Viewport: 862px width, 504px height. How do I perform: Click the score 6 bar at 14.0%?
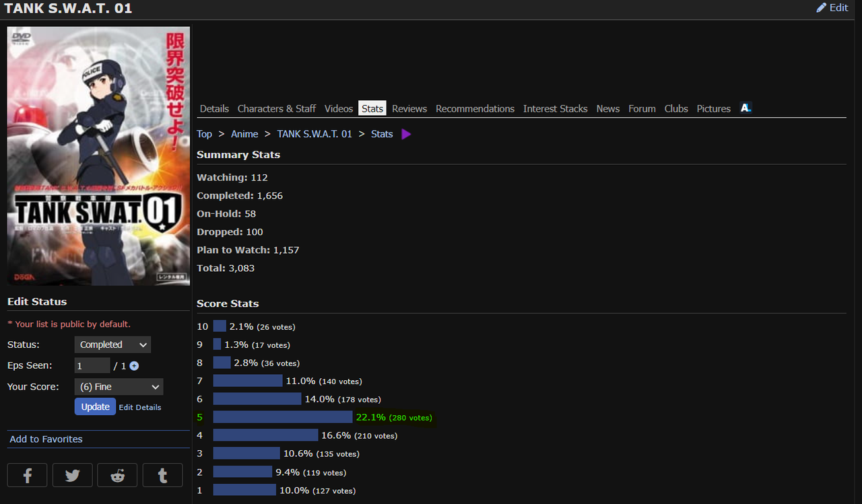point(257,399)
